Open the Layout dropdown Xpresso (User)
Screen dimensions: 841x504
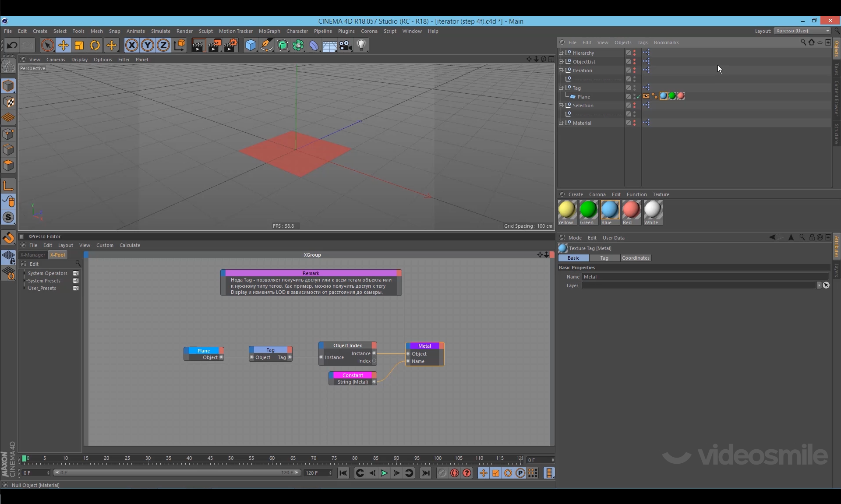pos(802,31)
